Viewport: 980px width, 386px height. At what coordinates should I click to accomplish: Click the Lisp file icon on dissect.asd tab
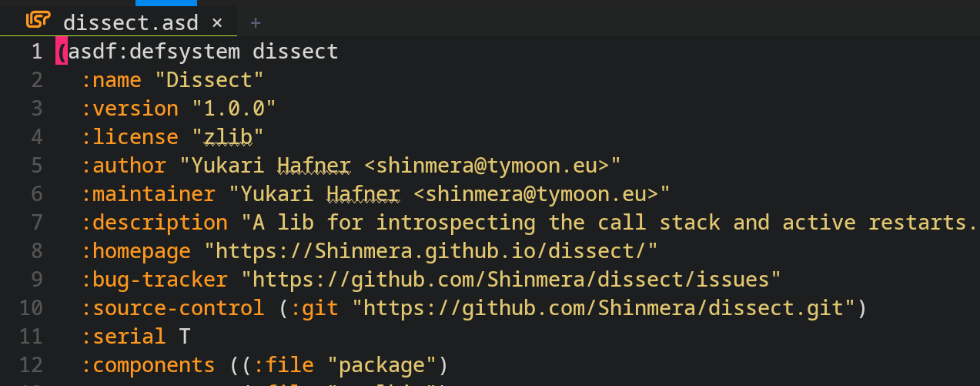[38, 21]
